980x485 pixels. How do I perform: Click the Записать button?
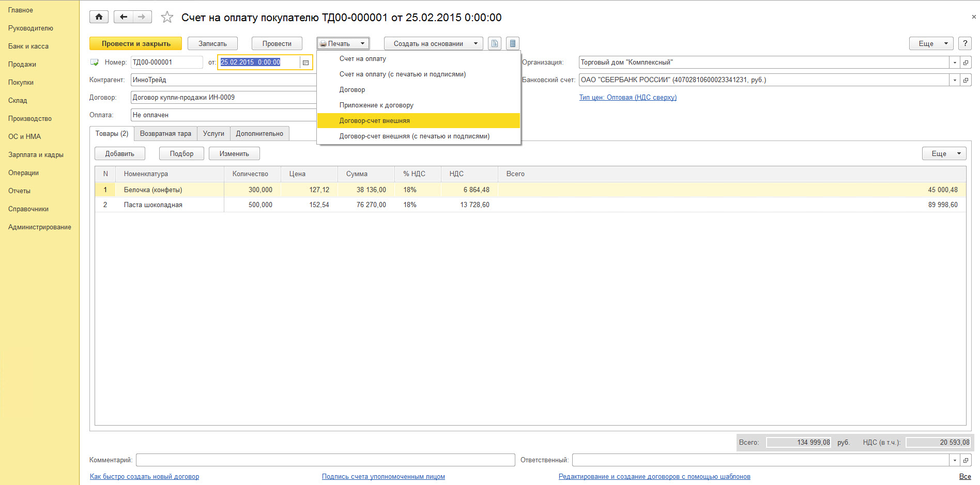(x=212, y=43)
